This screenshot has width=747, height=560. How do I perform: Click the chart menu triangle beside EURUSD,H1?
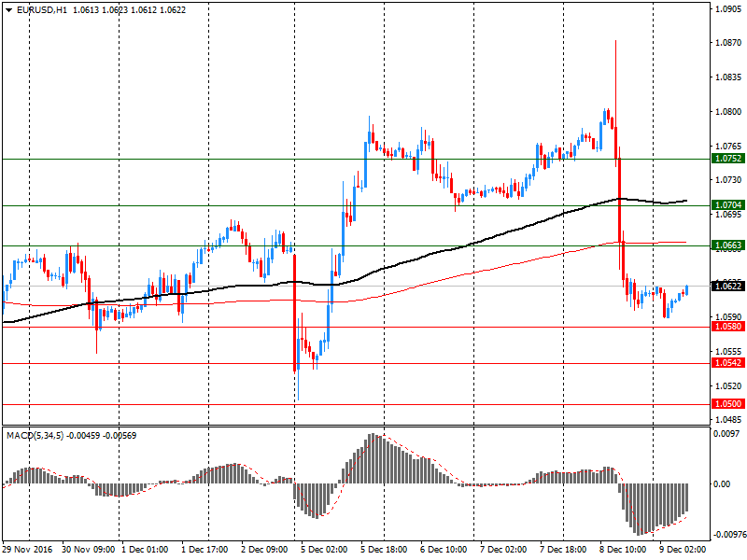coord(8,10)
